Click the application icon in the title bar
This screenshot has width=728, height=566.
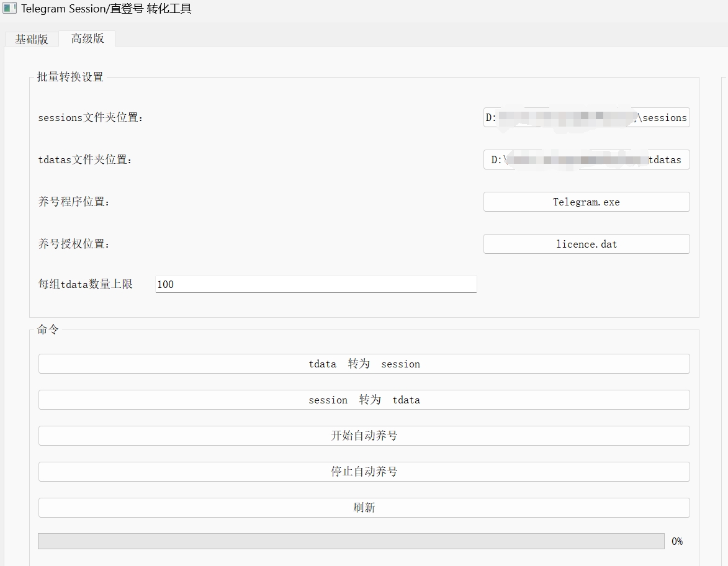9,9
